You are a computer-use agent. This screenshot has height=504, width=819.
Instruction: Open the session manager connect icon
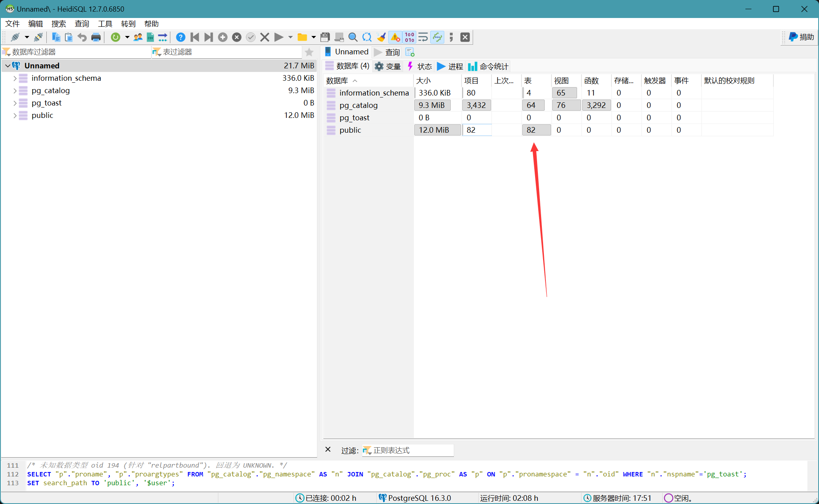(15, 37)
